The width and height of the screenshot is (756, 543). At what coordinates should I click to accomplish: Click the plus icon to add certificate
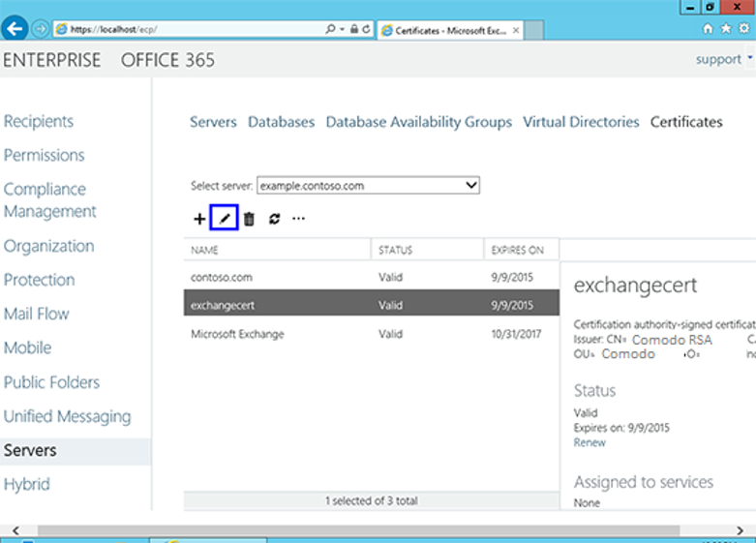point(199,220)
